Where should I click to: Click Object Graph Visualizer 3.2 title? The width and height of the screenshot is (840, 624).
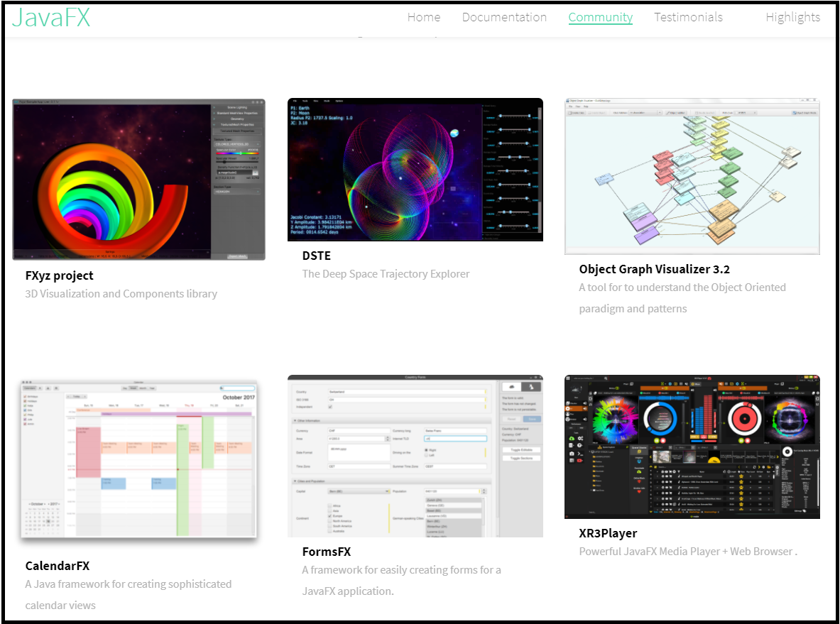(x=654, y=269)
